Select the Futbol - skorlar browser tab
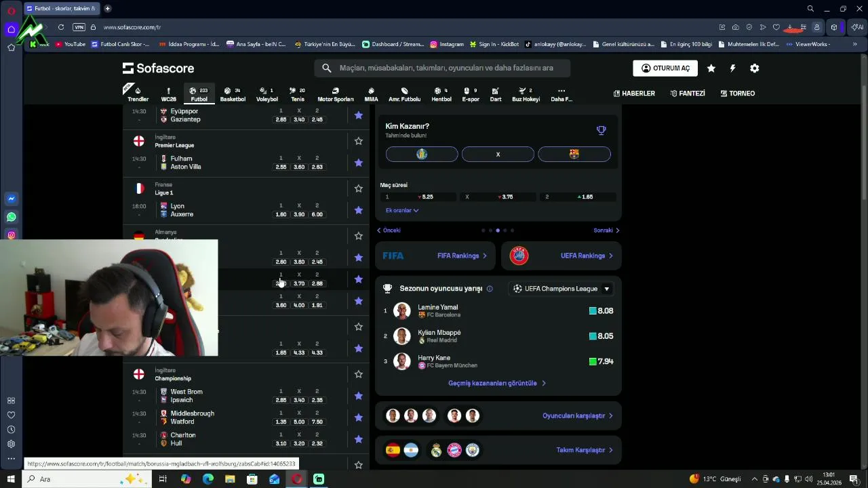Image resolution: width=868 pixels, height=488 pixels. click(61, 9)
